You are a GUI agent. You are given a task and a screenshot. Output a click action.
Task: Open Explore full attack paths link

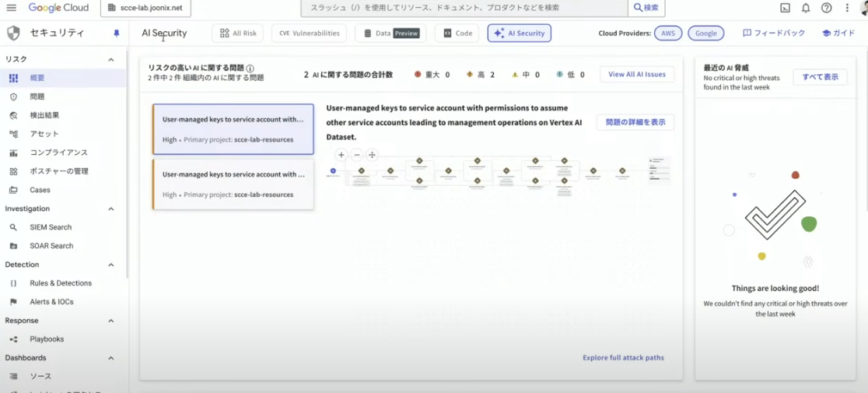coord(623,357)
